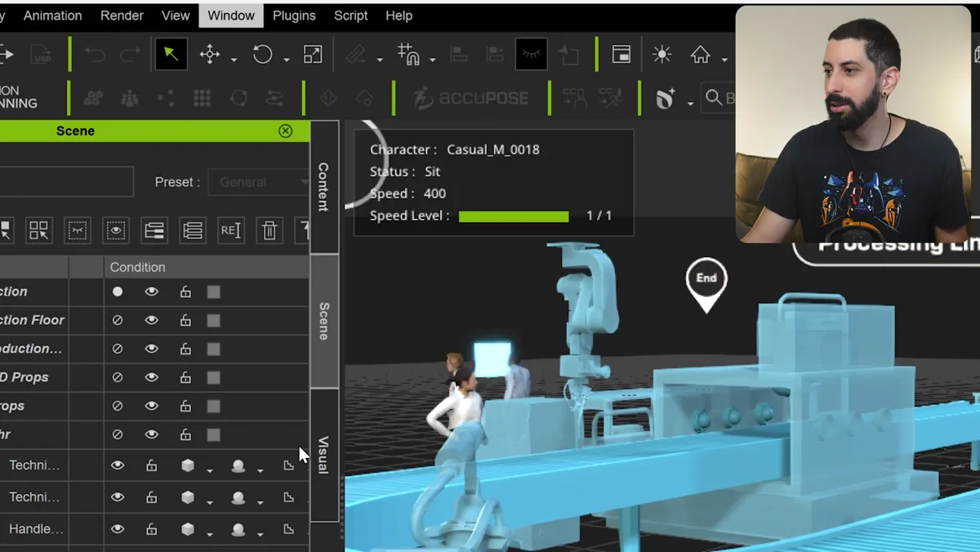Image resolution: width=980 pixels, height=552 pixels.
Task: Click the Speed Level progress bar
Action: click(513, 216)
